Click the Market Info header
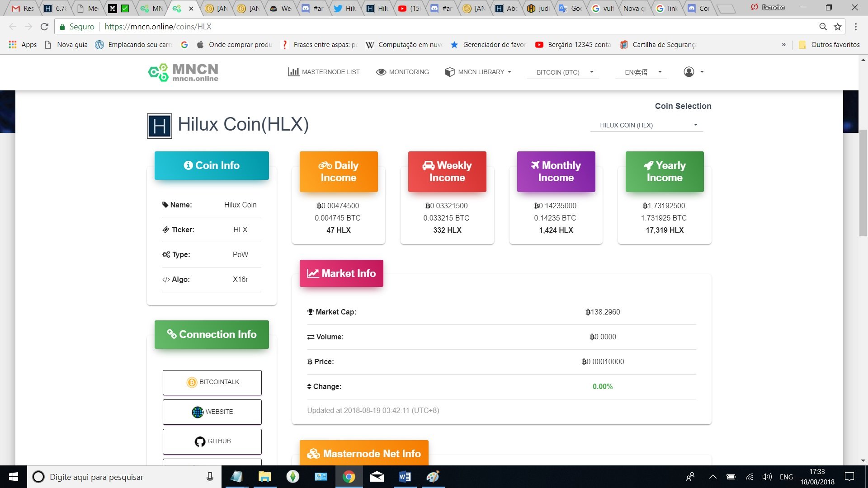The image size is (868, 488). click(x=341, y=273)
